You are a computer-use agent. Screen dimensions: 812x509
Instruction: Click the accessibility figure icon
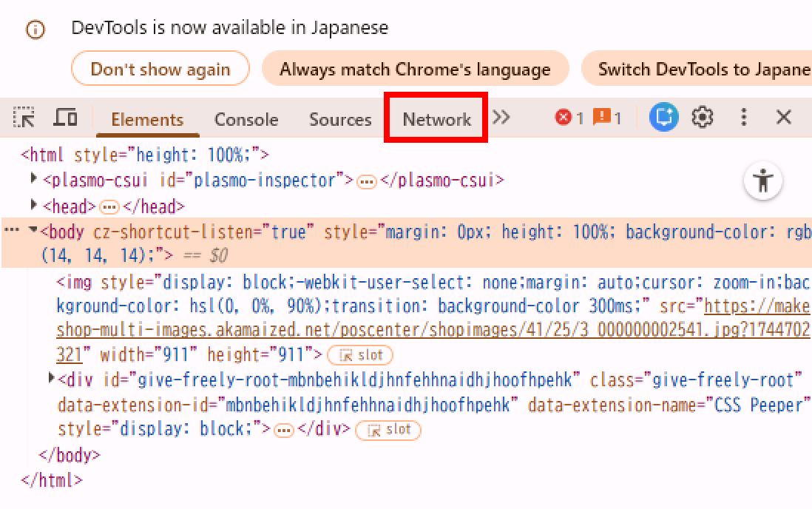click(763, 181)
